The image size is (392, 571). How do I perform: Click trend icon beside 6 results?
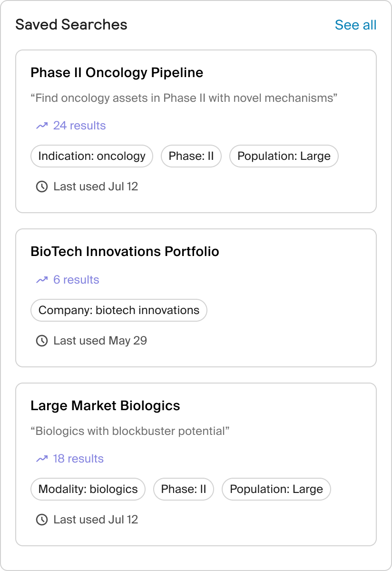coord(42,280)
